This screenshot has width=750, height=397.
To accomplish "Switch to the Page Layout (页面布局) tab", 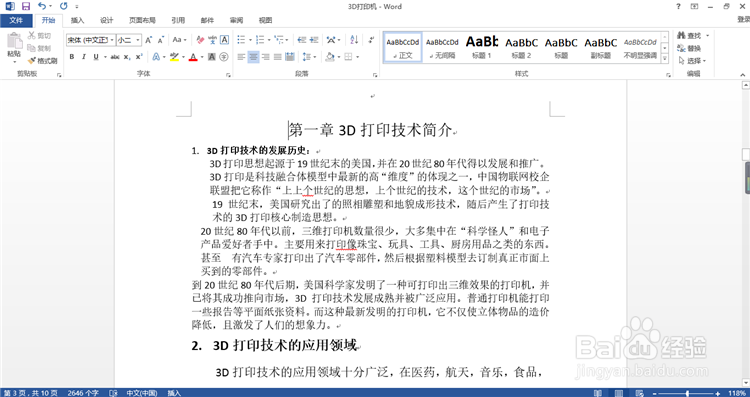I will (x=142, y=20).
